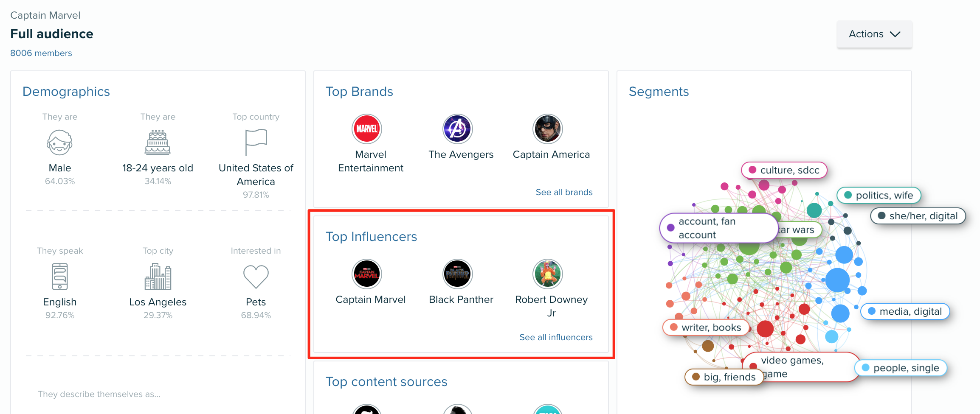
Task: Open the See all influencers link
Action: [556, 337]
